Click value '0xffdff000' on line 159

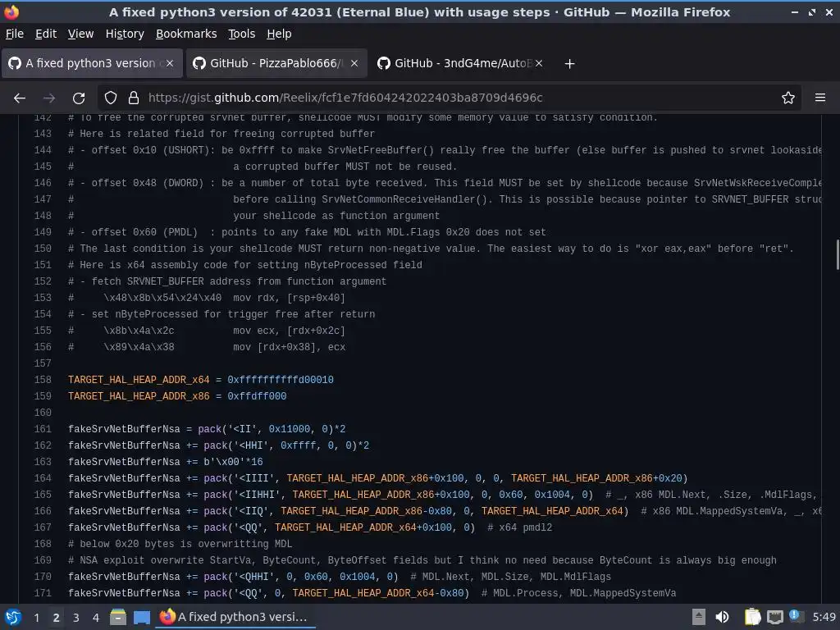point(257,396)
